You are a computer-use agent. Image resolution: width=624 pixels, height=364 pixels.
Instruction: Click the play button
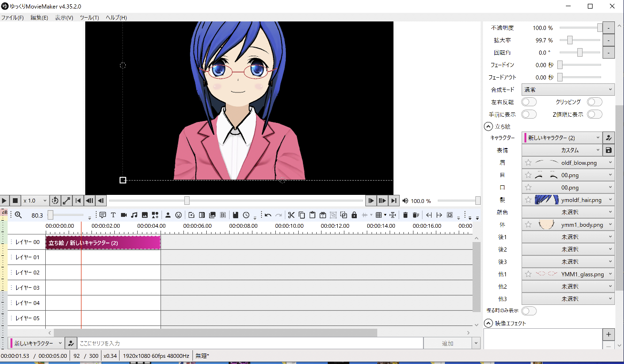point(4,201)
